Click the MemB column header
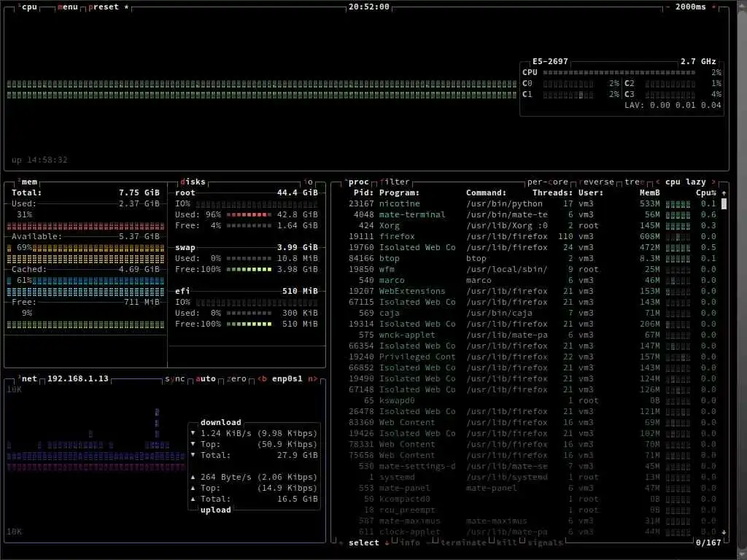Viewport: 747px width, 560px height. point(650,192)
